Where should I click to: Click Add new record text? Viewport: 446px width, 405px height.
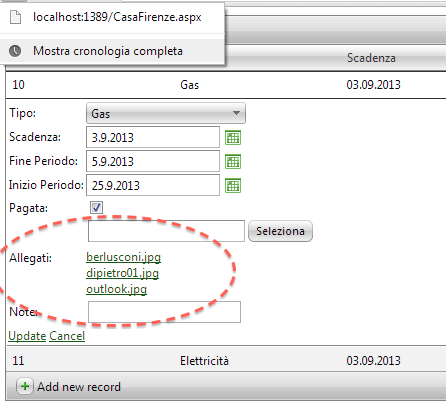[x=79, y=387]
